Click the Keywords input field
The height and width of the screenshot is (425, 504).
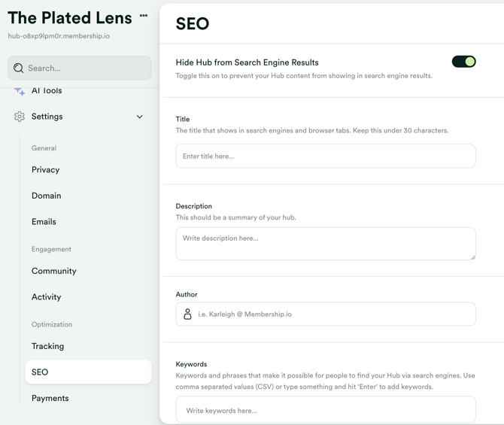click(326, 409)
